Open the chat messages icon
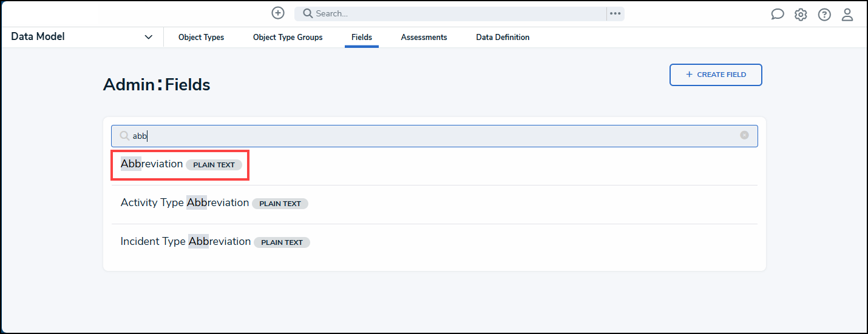 777,15
